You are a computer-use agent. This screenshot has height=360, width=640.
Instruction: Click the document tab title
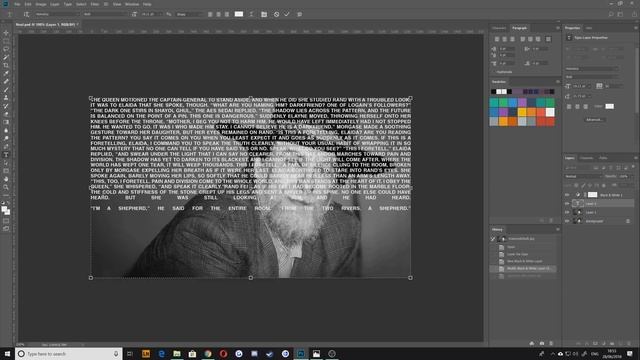(x=45, y=24)
